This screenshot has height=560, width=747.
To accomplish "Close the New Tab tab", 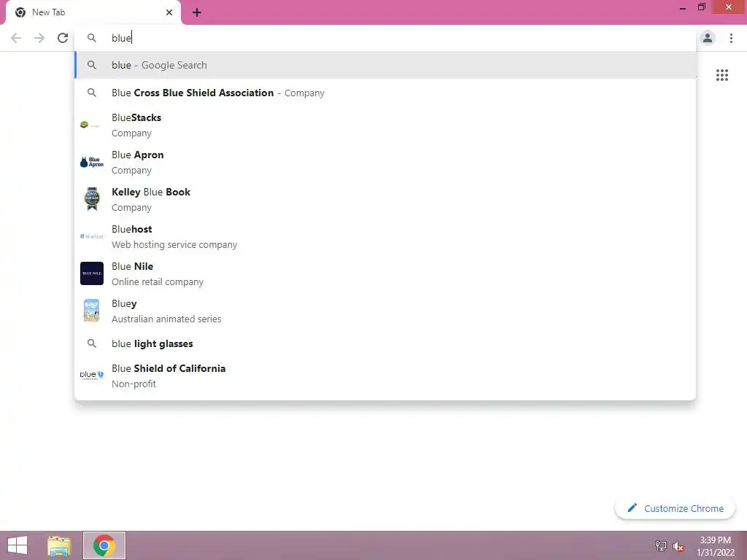I will (x=169, y=12).
